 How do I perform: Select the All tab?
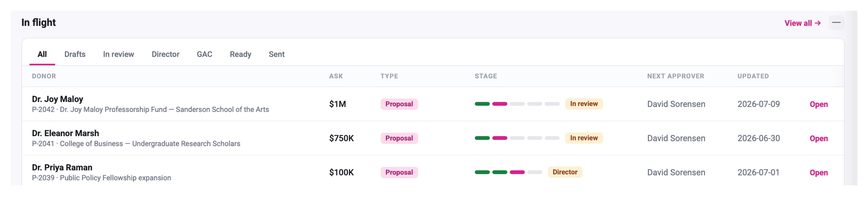pyautogui.click(x=42, y=54)
